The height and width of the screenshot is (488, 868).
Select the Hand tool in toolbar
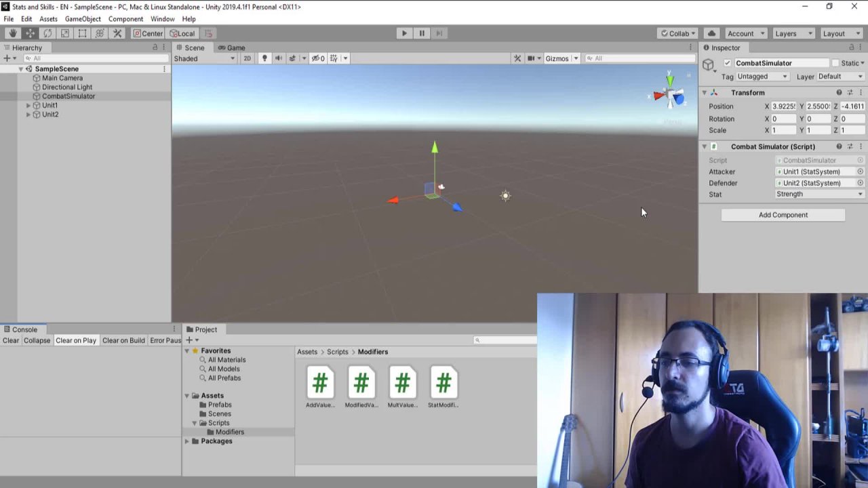pyautogui.click(x=13, y=33)
